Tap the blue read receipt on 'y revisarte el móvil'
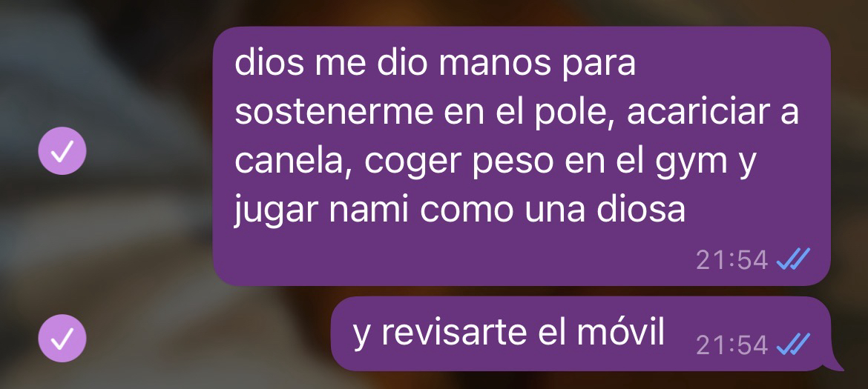This screenshot has height=389, width=868. coord(793,345)
